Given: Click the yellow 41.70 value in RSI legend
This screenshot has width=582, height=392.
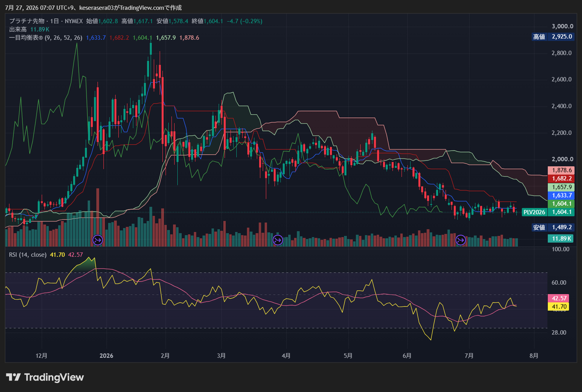Looking at the screenshot, I should [57, 255].
